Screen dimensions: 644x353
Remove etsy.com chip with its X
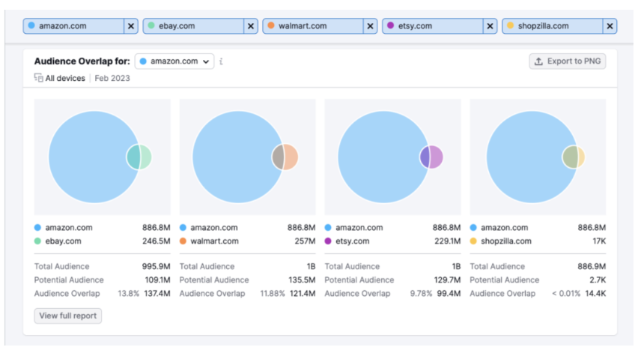490,26
